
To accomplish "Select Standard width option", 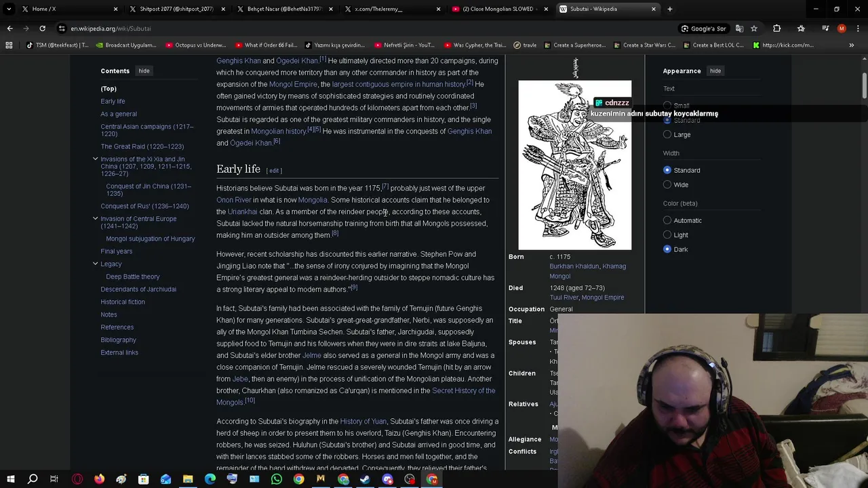I will pos(667,170).
